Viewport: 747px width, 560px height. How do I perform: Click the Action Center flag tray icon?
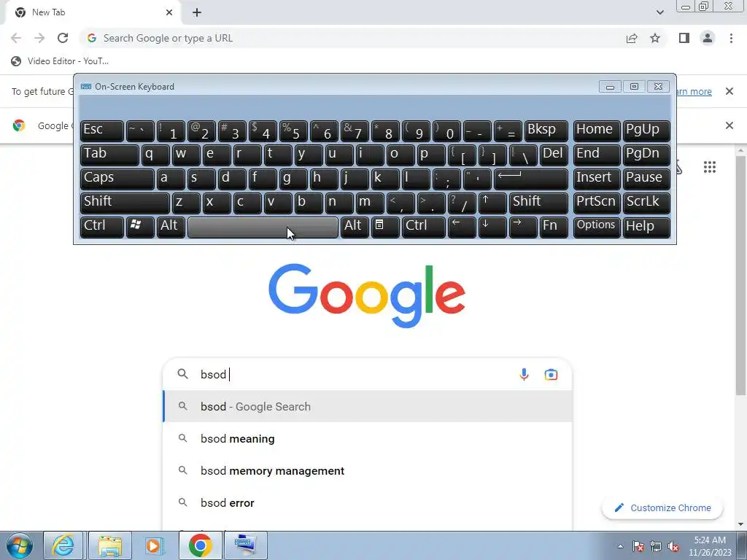(638, 547)
